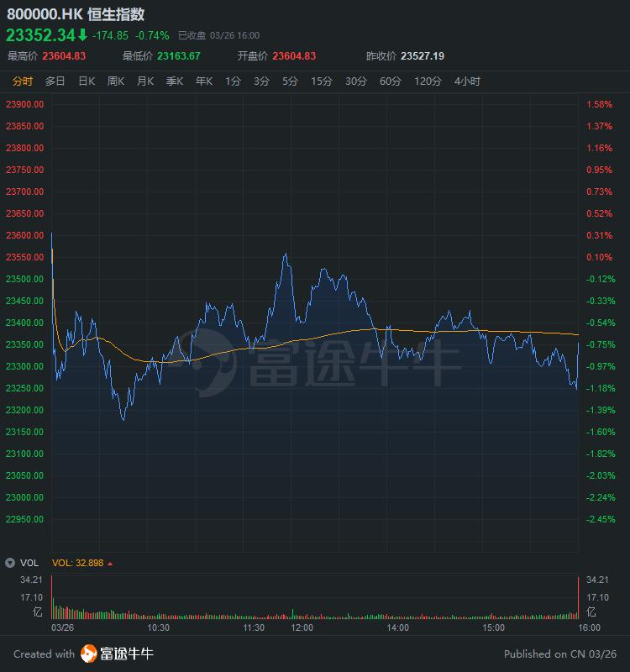The image size is (630, 672).
Task: Click the closing red volume spike bar
Action: [x=578, y=598]
